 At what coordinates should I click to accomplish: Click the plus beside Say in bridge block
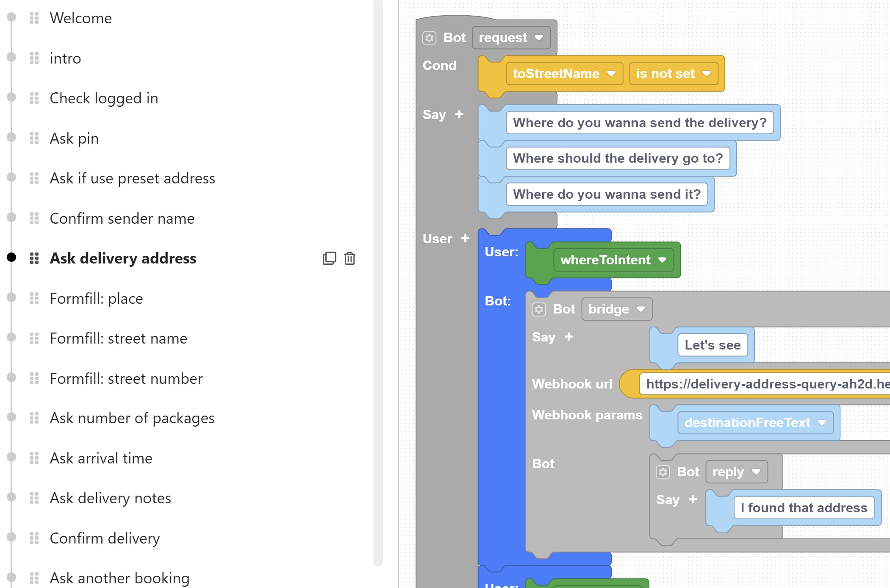(568, 337)
